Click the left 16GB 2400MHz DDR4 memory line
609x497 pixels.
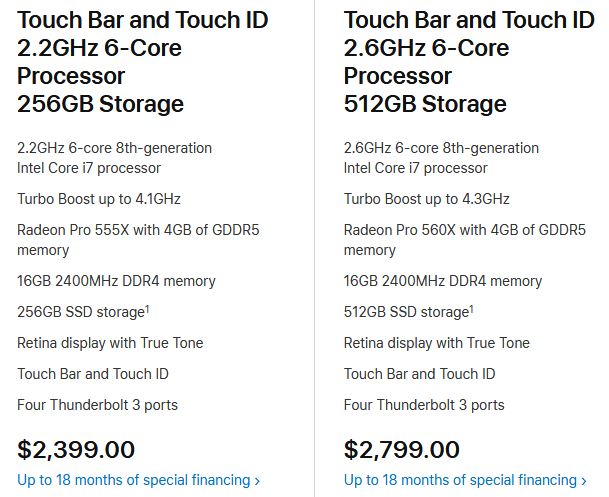pyautogui.click(x=116, y=281)
